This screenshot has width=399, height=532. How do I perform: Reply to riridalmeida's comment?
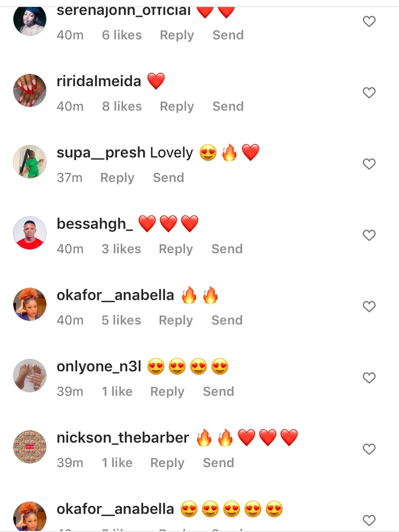[x=177, y=106]
